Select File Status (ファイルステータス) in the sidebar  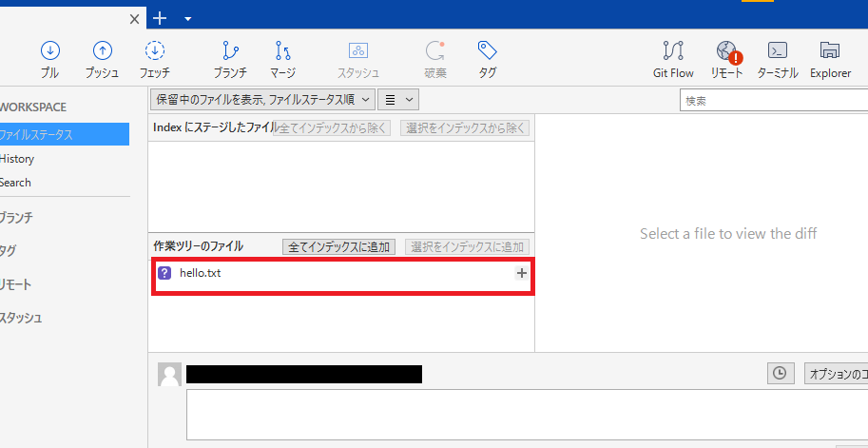(38, 134)
